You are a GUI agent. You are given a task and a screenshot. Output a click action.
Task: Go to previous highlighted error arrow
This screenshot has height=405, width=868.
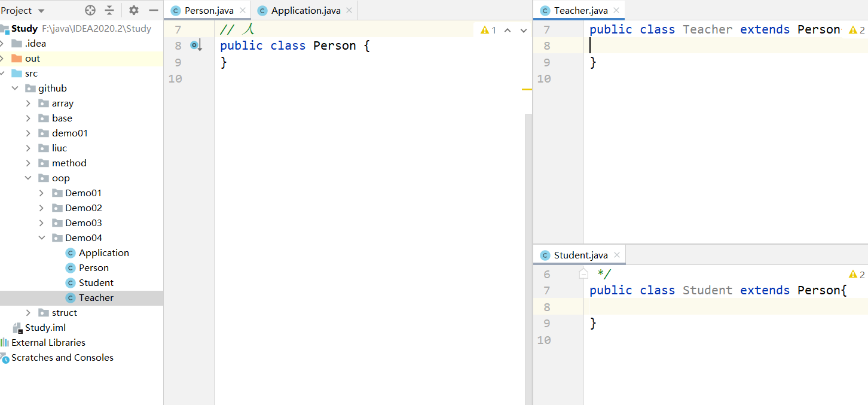pyautogui.click(x=508, y=30)
